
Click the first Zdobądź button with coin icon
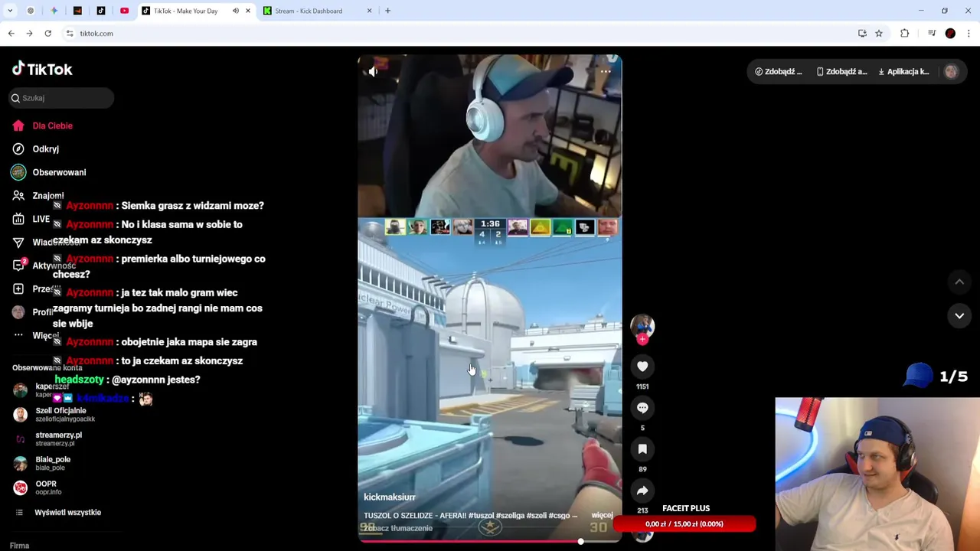click(778, 71)
